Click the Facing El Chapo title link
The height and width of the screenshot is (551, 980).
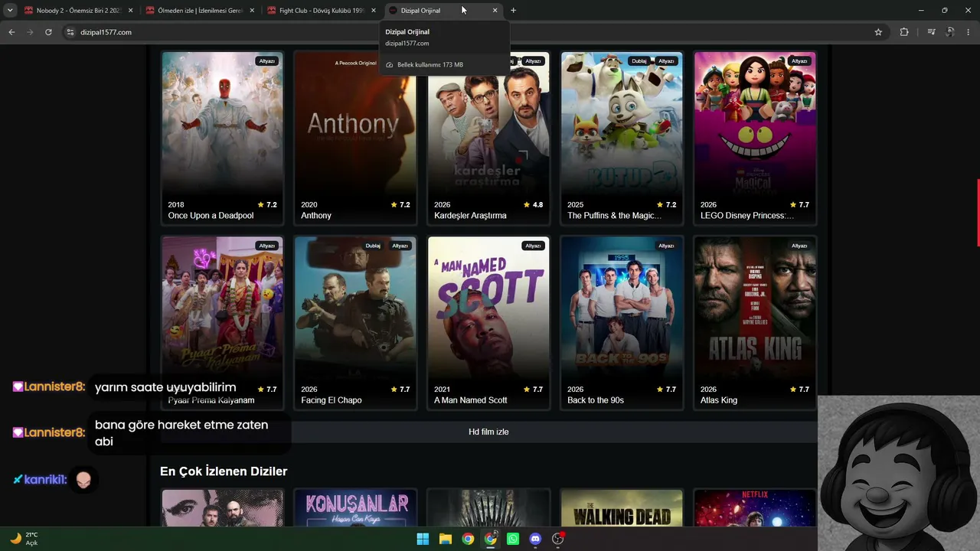pyautogui.click(x=332, y=400)
